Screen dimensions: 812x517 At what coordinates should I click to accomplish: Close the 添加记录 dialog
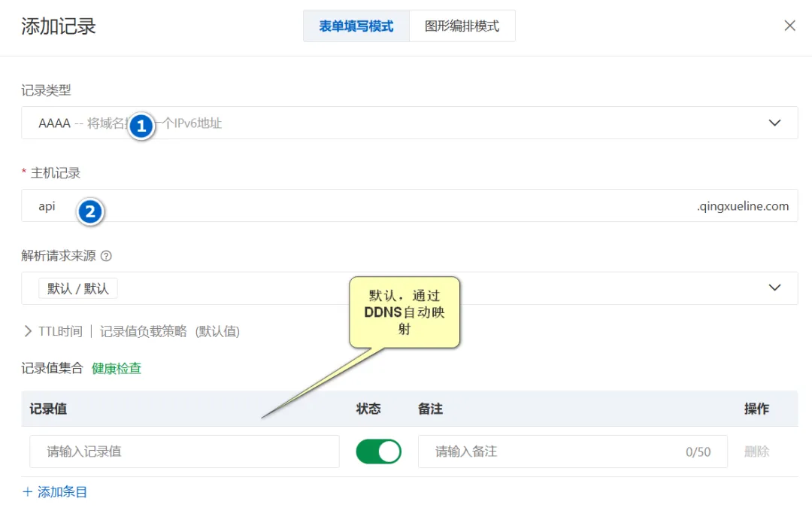pyautogui.click(x=789, y=25)
